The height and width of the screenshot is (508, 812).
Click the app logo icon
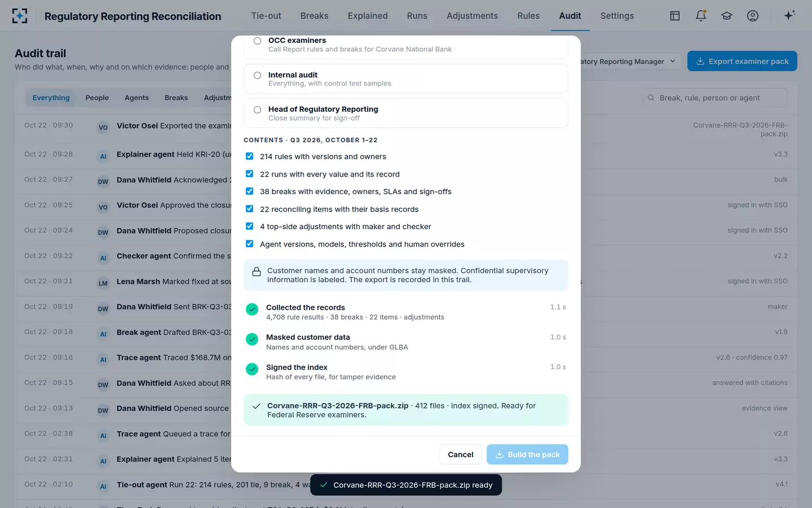[x=20, y=16]
